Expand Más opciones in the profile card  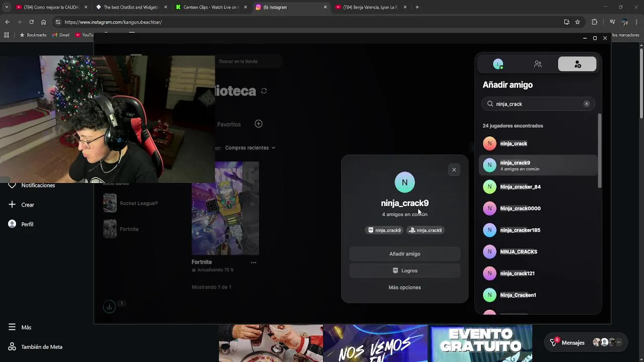(x=405, y=288)
